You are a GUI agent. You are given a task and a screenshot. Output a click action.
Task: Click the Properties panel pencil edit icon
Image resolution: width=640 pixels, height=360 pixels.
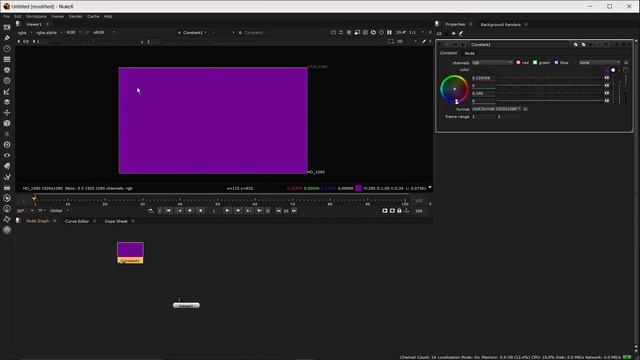[461, 33]
